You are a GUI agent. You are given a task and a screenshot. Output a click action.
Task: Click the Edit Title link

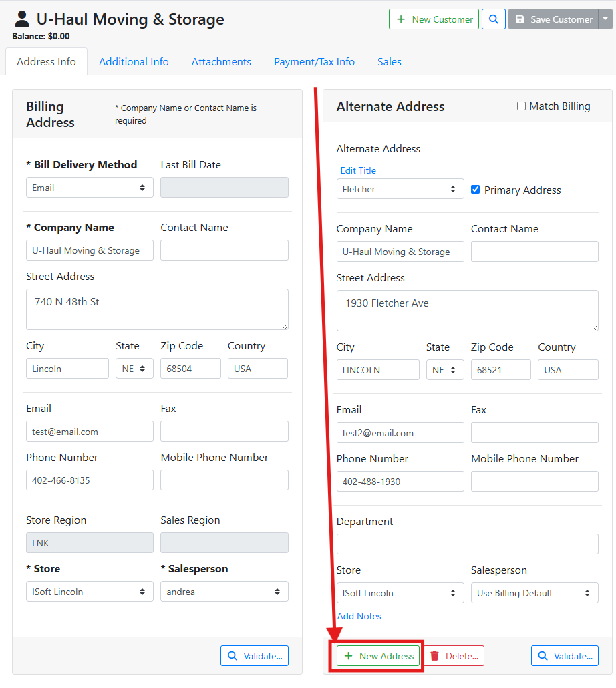coord(358,170)
